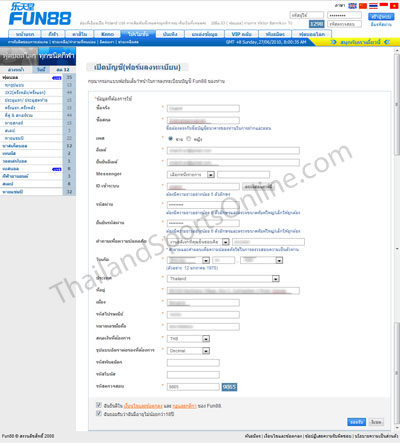Click the blue login button at top right

pos(381,16)
